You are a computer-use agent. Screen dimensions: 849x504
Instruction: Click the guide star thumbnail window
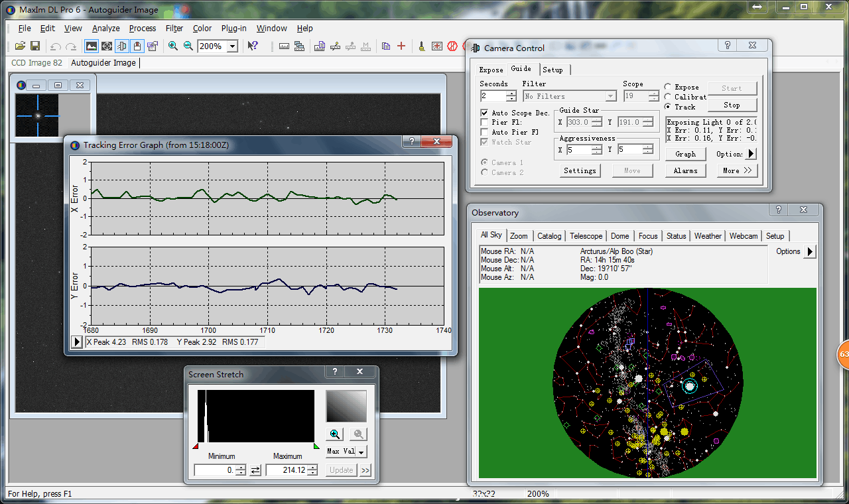pyautogui.click(x=37, y=115)
